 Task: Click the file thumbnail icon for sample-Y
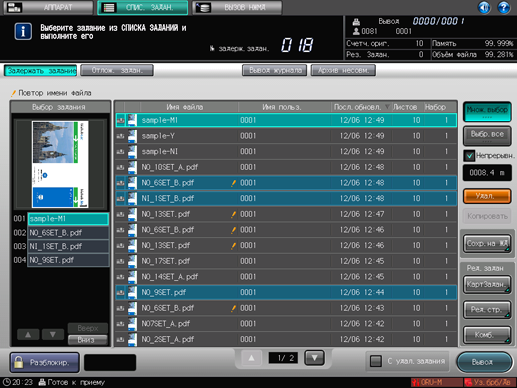132,136
